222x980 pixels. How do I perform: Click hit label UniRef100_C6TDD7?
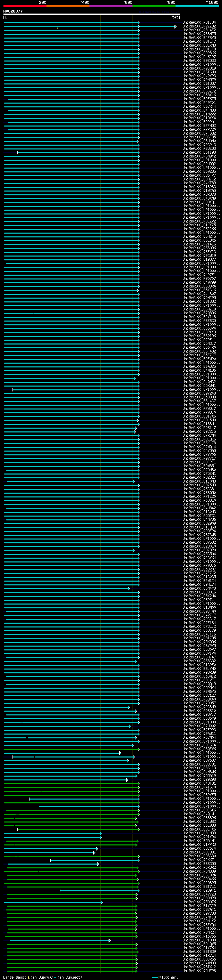click(199, 84)
